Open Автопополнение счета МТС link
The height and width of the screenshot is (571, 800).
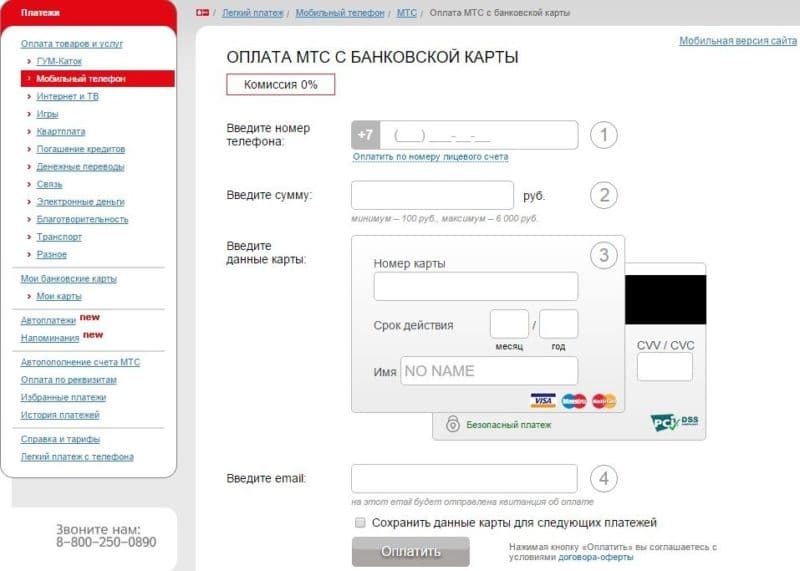pyautogui.click(x=80, y=362)
